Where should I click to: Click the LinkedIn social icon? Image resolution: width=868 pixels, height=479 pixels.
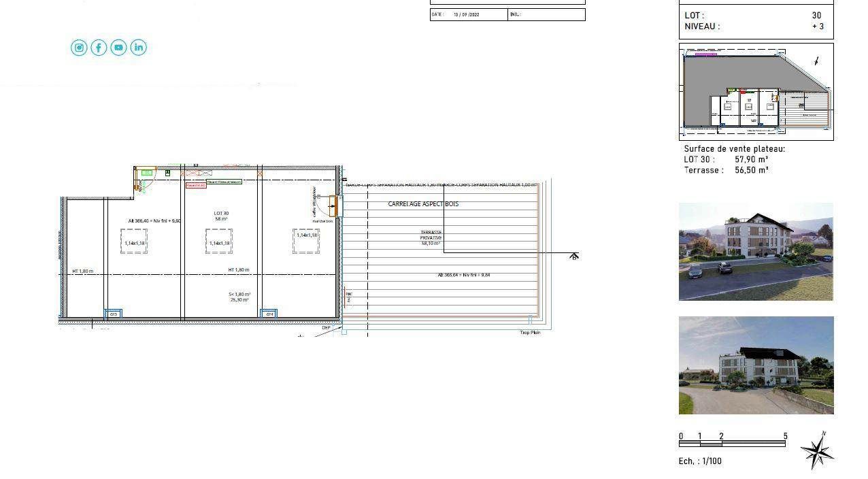(138, 48)
